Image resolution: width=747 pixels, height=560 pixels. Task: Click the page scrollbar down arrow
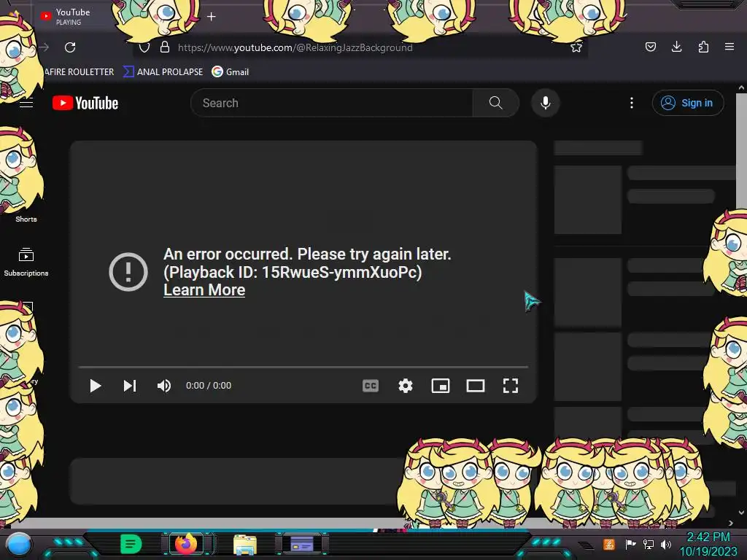[x=741, y=513]
